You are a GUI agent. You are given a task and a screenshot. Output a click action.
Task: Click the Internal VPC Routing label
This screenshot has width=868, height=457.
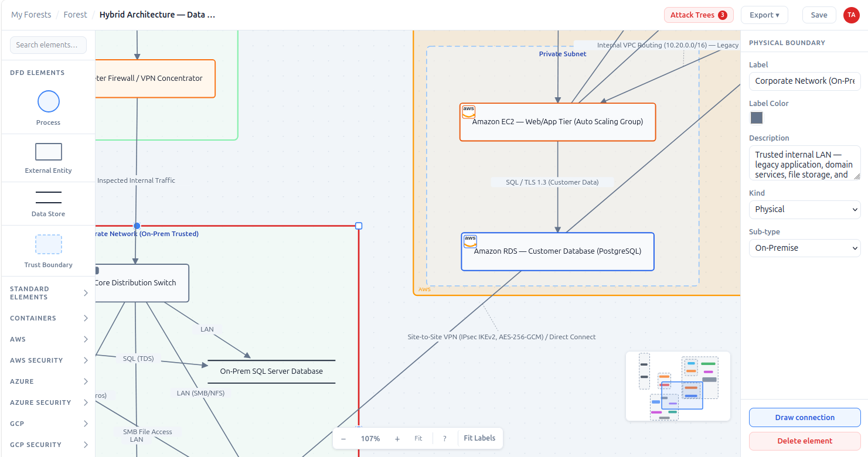click(x=668, y=45)
